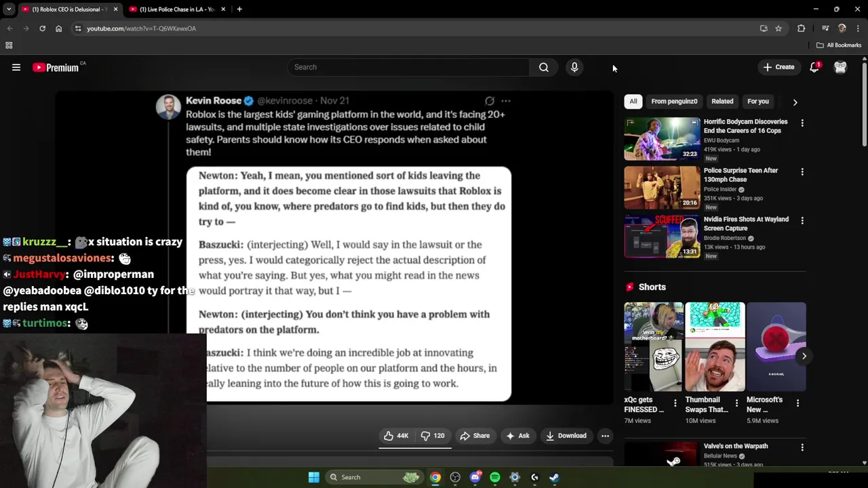Open the Ask AI button
868x488 pixels.
point(517,436)
